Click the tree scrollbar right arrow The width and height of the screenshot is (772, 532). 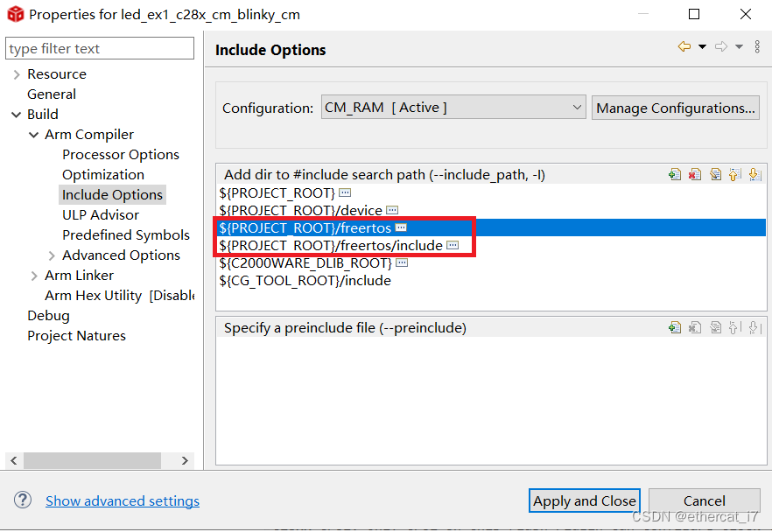click(x=186, y=460)
